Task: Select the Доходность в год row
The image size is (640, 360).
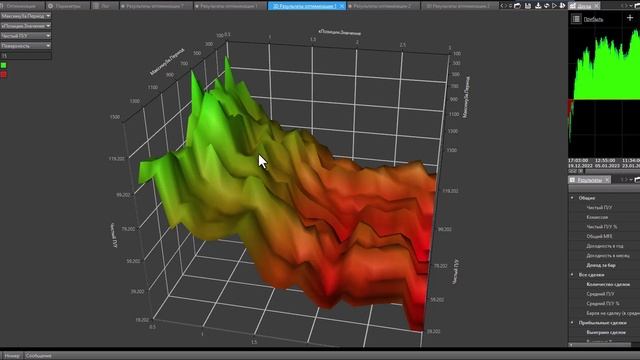Action: click(x=604, y=246)
